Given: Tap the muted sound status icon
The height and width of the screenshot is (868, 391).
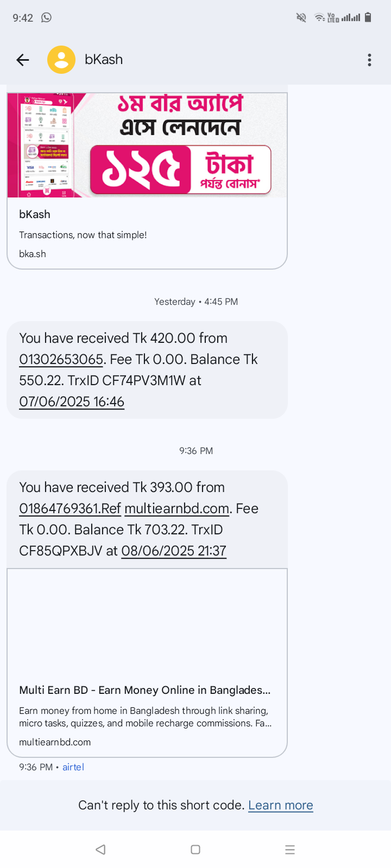Looking at the screenshot, I should (x=301, y=17).
